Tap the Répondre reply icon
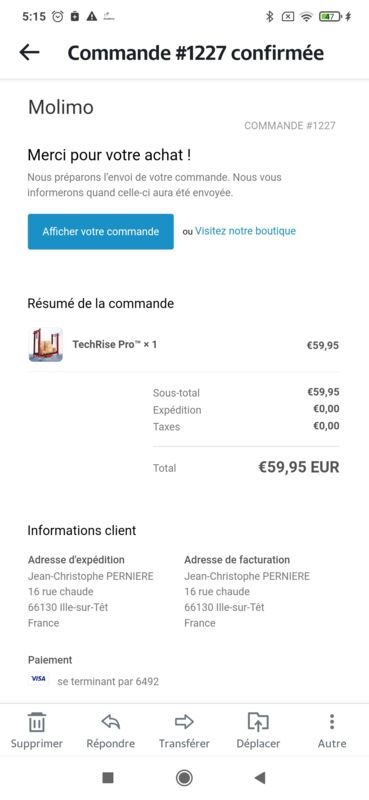 coord(110,721)
